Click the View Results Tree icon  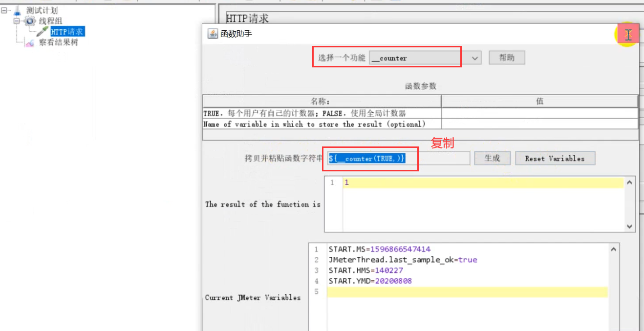(x=30, y=42)
